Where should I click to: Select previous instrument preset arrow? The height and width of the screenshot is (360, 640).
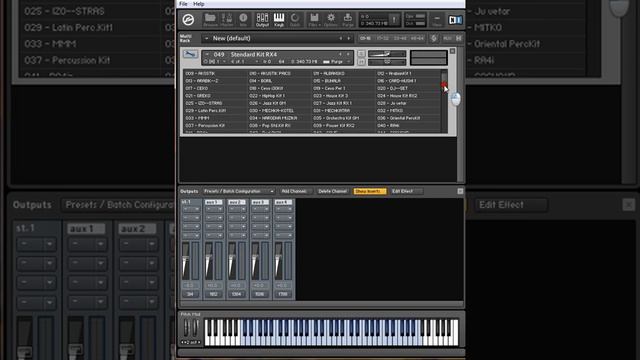[340, 54]
